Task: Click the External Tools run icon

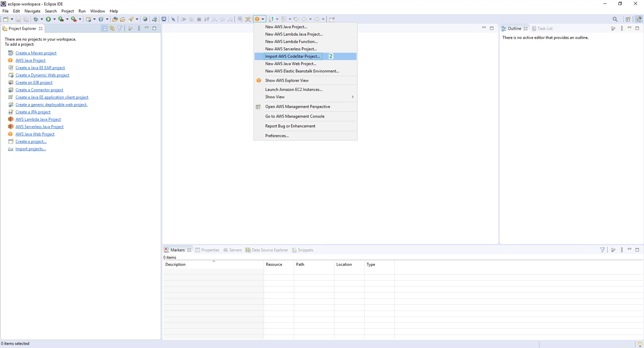Action: 74,19
